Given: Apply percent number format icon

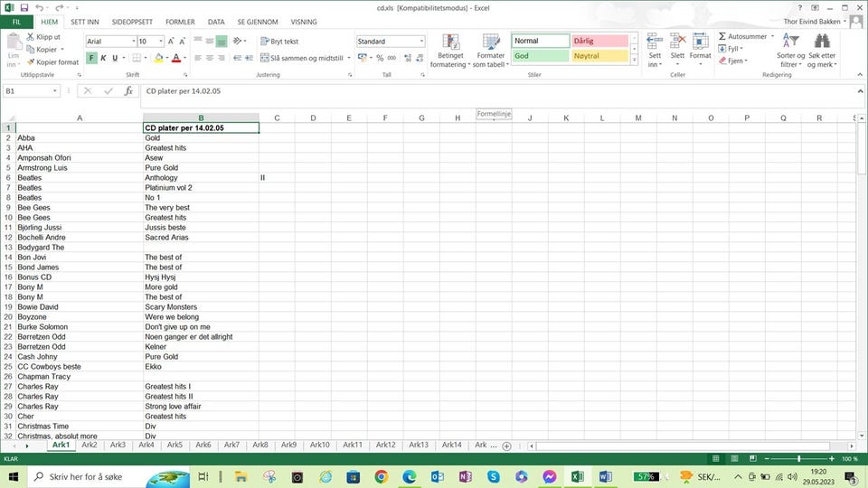Looking at the screenshot, I should (x=380, y=58).
